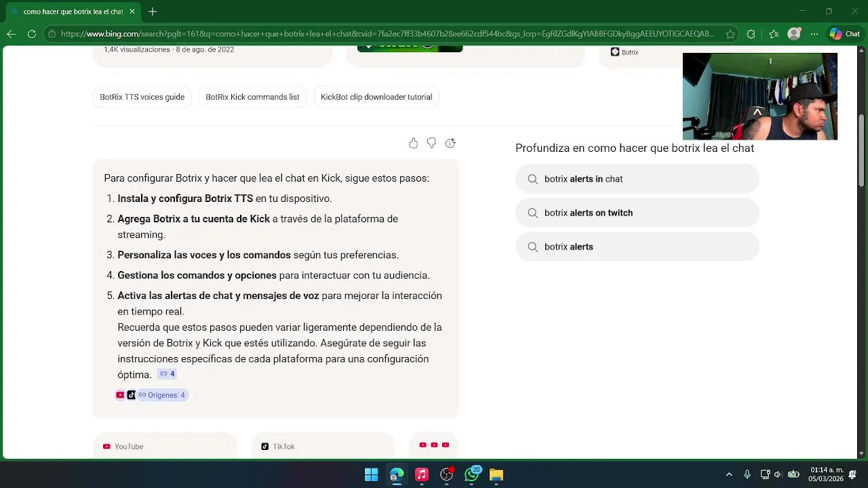Search 'botrix alerts on twitch' suggestion

pos(637,213)
